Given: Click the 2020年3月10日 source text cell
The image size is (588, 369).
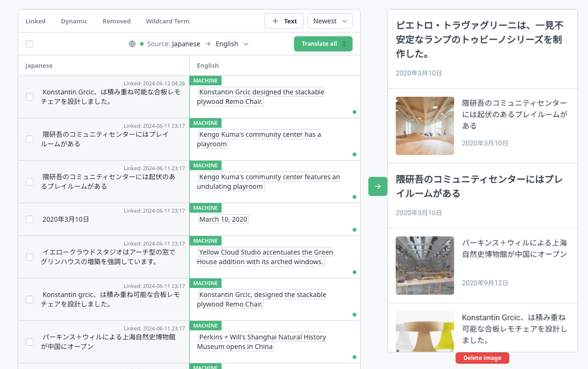Looking at the screenshot, I should click(x=66, y=219).
